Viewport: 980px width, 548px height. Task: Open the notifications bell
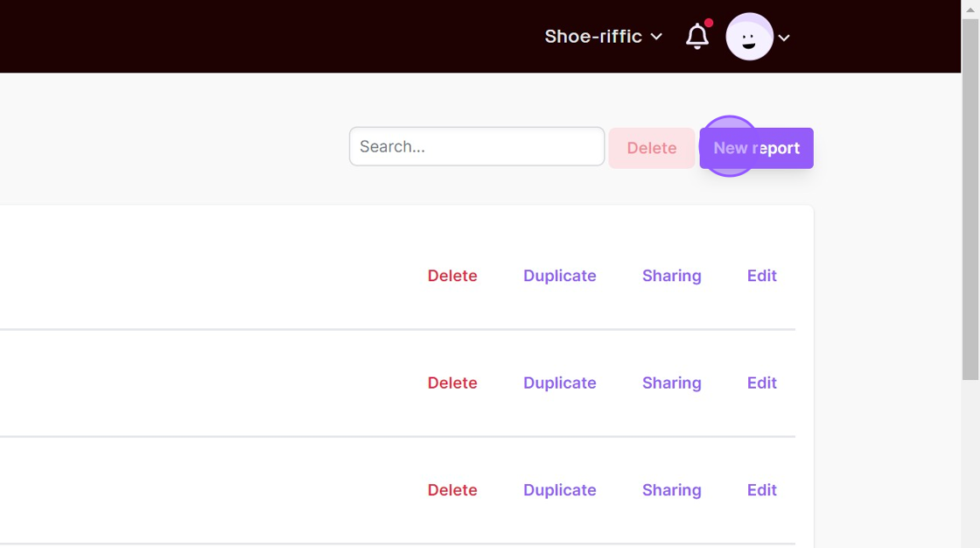697,36
